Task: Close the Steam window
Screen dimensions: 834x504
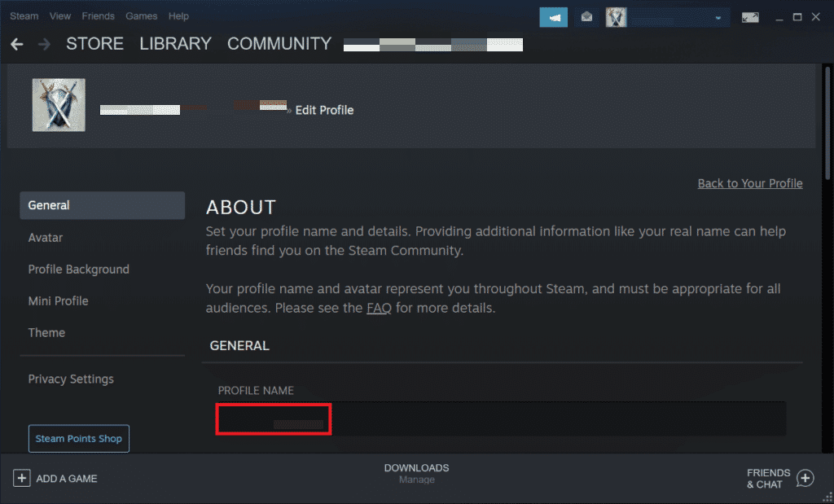Action: pyautogui.click(x=816, y=18)
